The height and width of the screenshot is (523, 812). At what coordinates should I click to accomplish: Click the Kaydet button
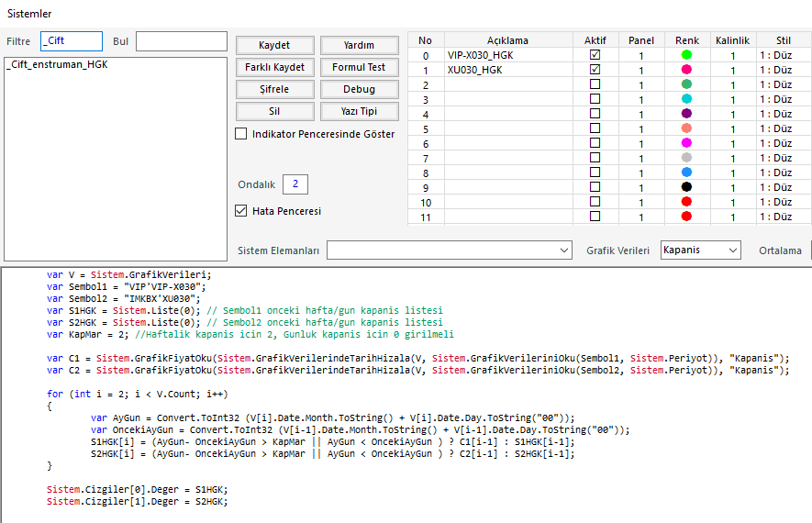point(274,45)
